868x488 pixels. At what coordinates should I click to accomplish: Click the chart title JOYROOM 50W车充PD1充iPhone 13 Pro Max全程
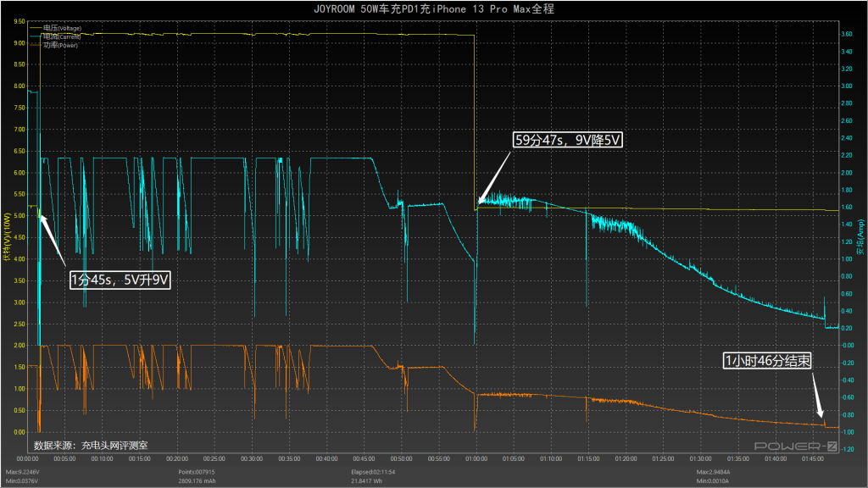[433, 8]
